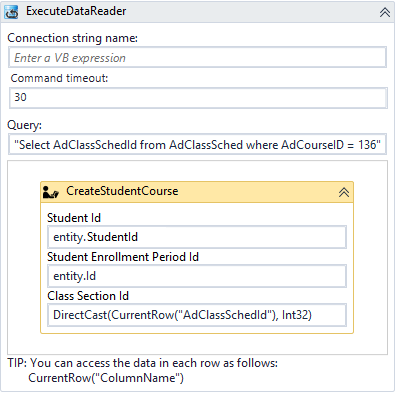This screenshot has height=394, width=397.
Task: Click the CreateStudentCourse activity icon
Action: 51,192
